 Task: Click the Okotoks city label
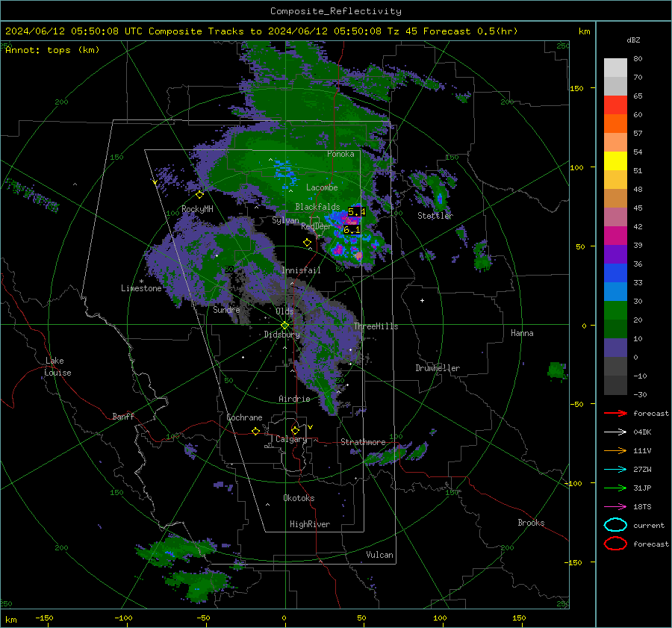click(x=299, y=498)
